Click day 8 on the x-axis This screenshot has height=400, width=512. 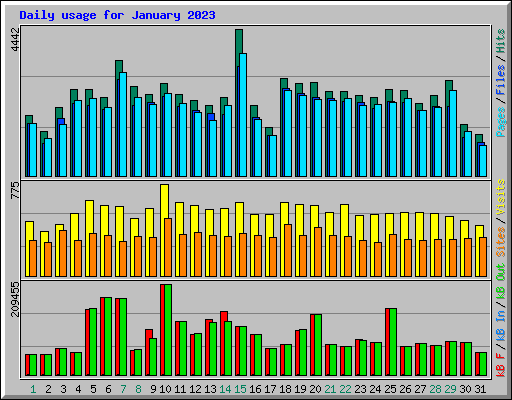coord(138,389)
